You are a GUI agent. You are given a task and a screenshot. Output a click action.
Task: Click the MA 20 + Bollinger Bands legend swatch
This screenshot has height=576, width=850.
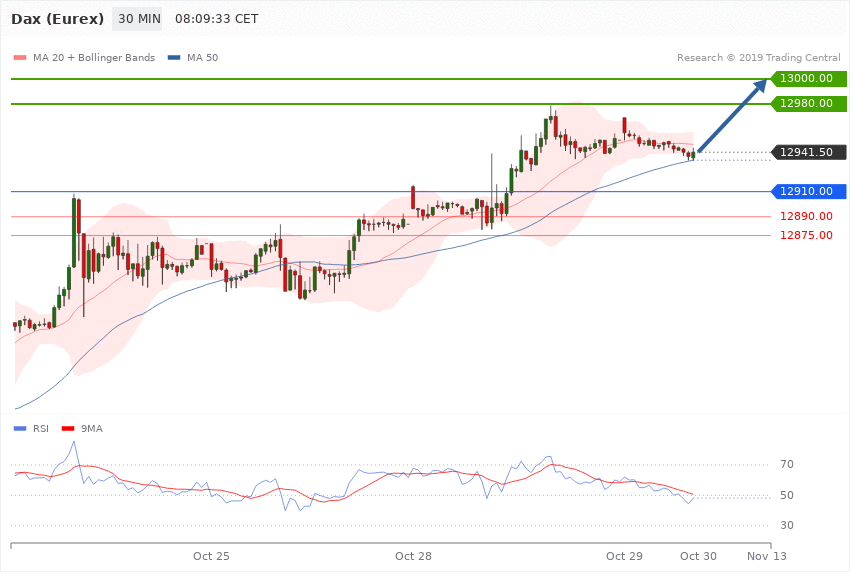(20, 57)
